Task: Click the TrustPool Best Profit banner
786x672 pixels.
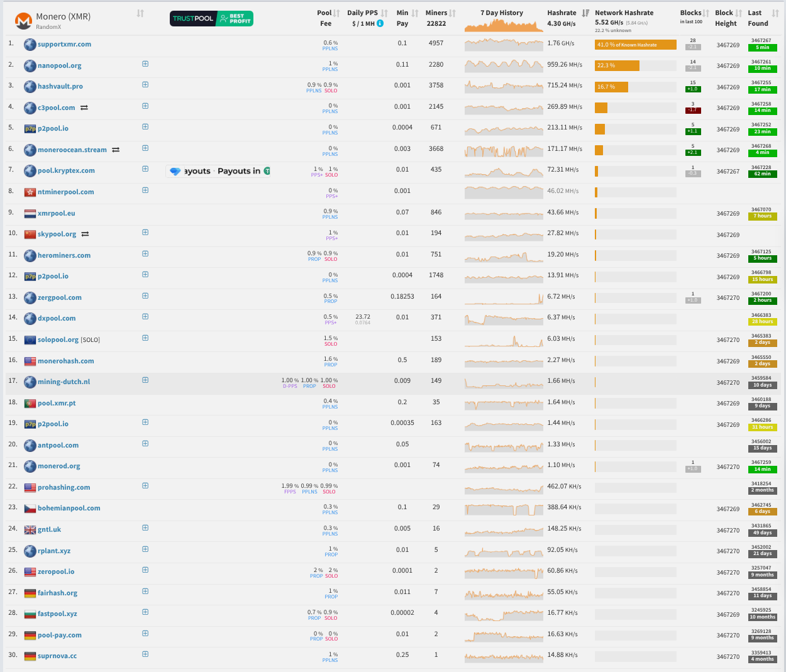Action: coord(212,18)
